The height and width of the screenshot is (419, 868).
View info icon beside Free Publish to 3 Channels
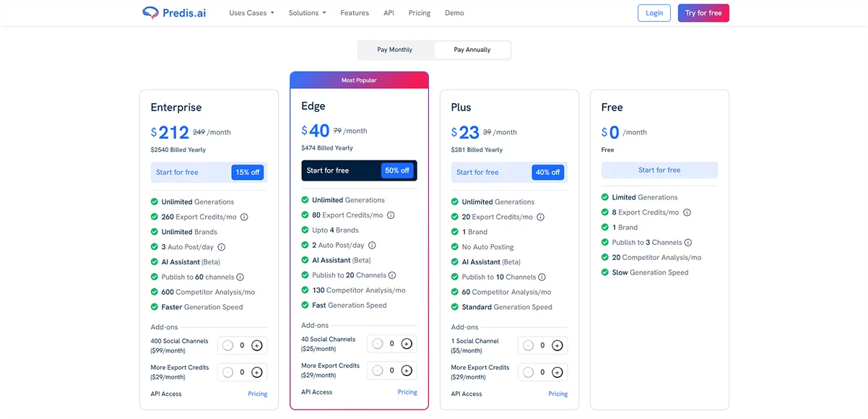[x=687, y=242]
